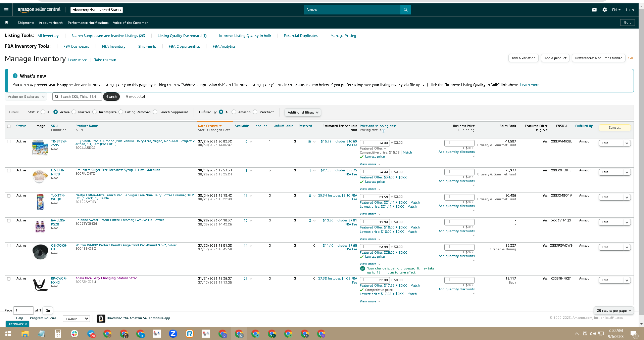Viewport: 644px width, 340px height.
Task: Click the Save all button
Action: coord(614,128)
